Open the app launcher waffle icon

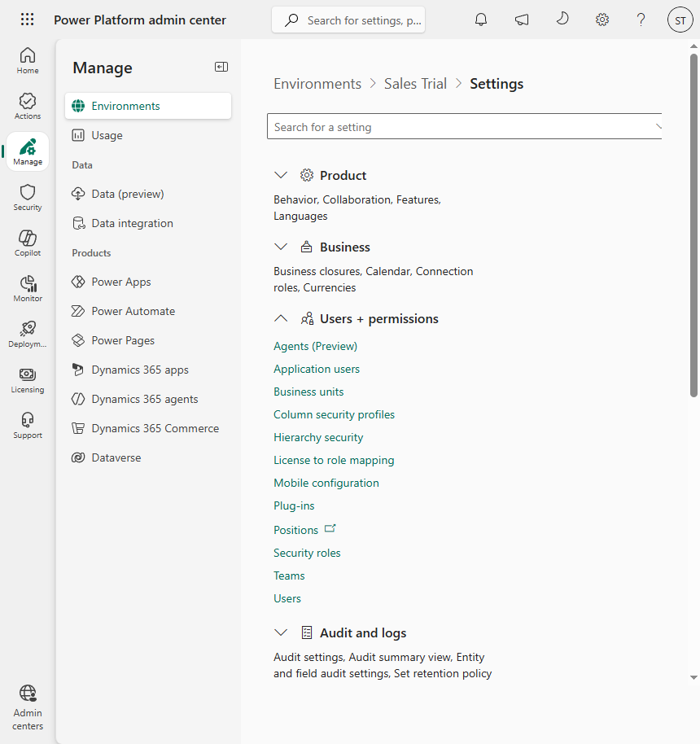tap(28, 20)
